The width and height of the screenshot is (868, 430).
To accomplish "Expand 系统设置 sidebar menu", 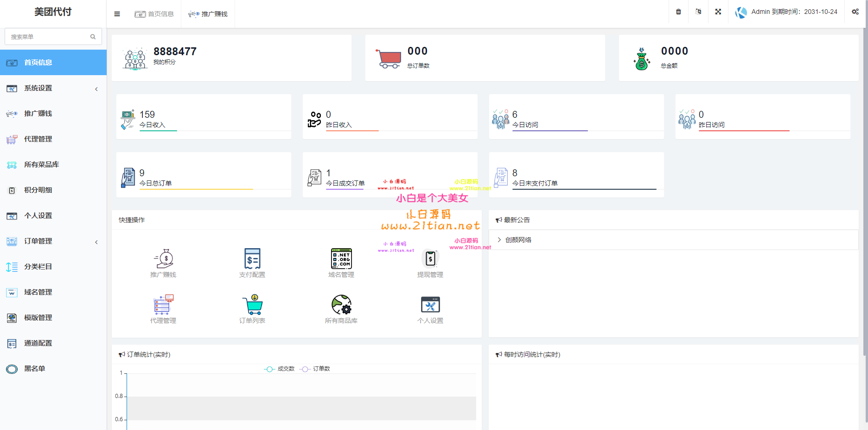I will (x=53, y=88).
